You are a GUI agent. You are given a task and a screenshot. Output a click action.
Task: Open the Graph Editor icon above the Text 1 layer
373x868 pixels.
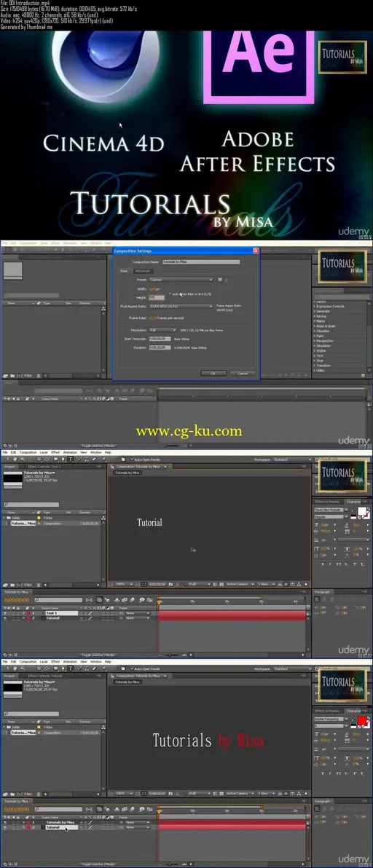coord(149,599)
